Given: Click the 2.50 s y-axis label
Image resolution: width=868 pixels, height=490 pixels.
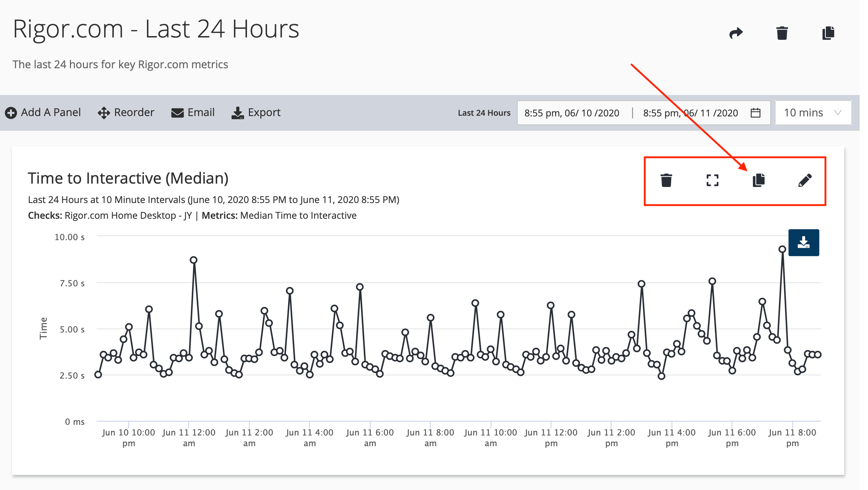Looking at the screenshot, I should pos(72,376).
